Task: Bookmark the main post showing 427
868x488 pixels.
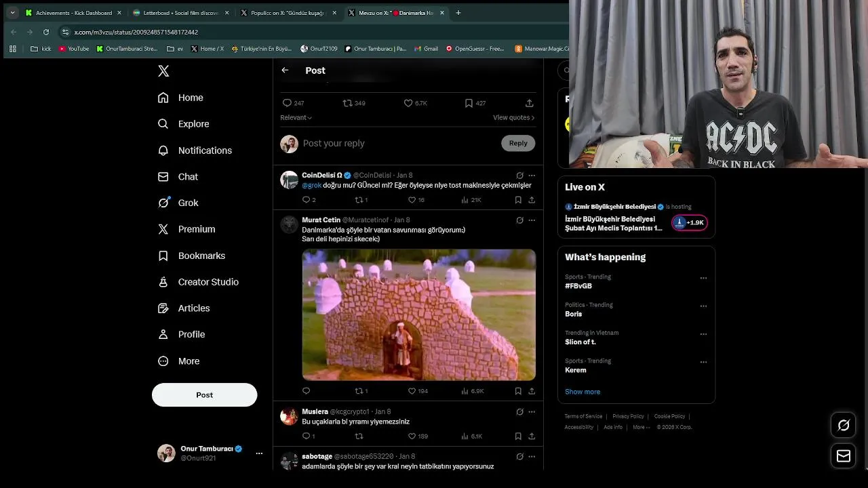Action: (469, 103)
